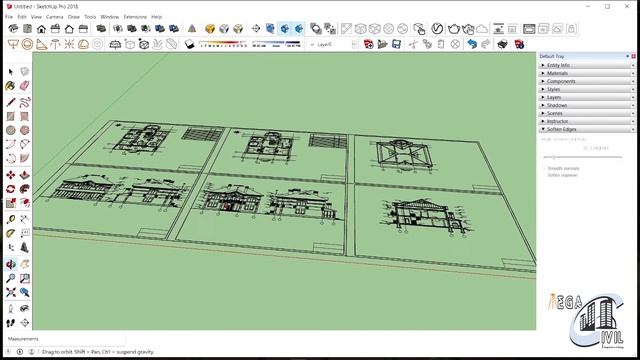Toggle Display Section Planes
The height and width of the screenshot is (360, 640).
(x=270, y=29)
